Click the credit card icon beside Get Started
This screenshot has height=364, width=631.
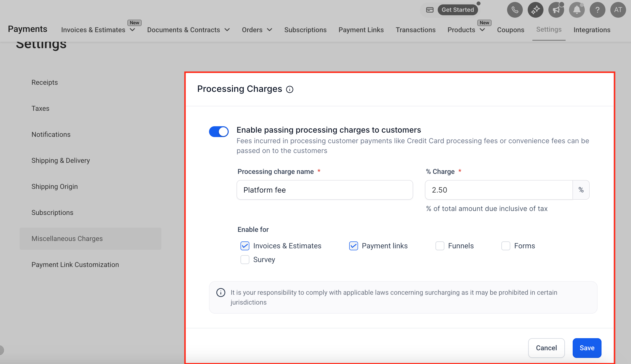(x=430, y=10)
